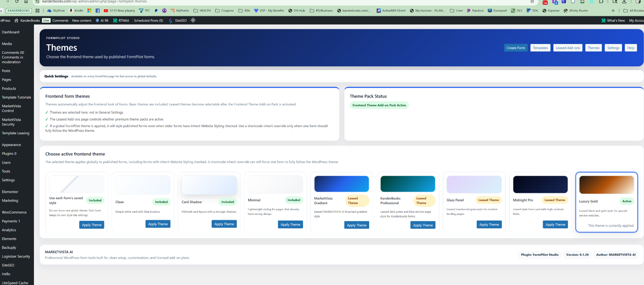
Task: Apply the Card Shadow theme
Action: click(x=224, y=224)
